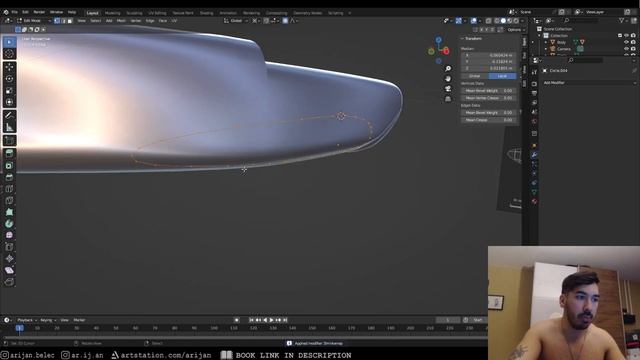This screenshot has height=360, width=640.
Task: Open the Playback dropdown in timeline
Action: point(27,320)
